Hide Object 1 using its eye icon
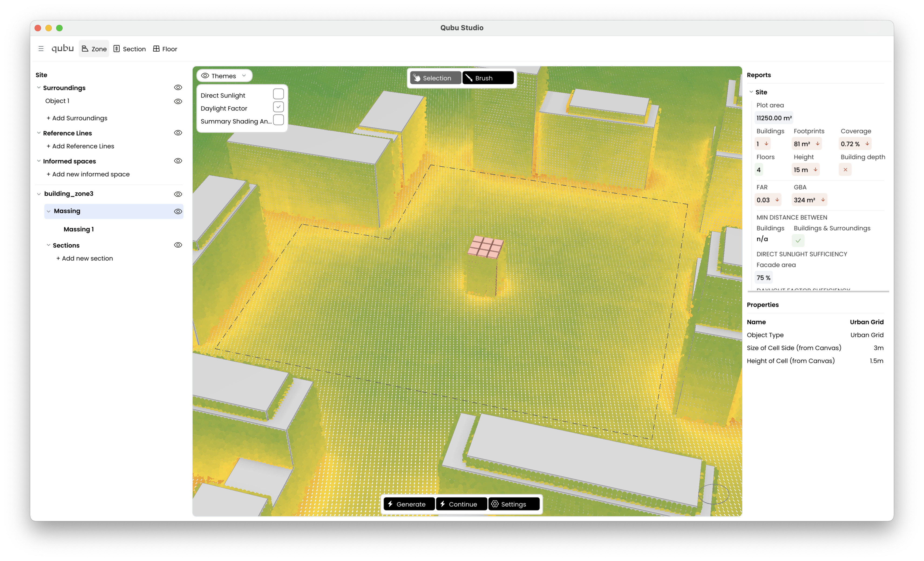Screen dimensions: 924x561 click(x=178, y=101)
